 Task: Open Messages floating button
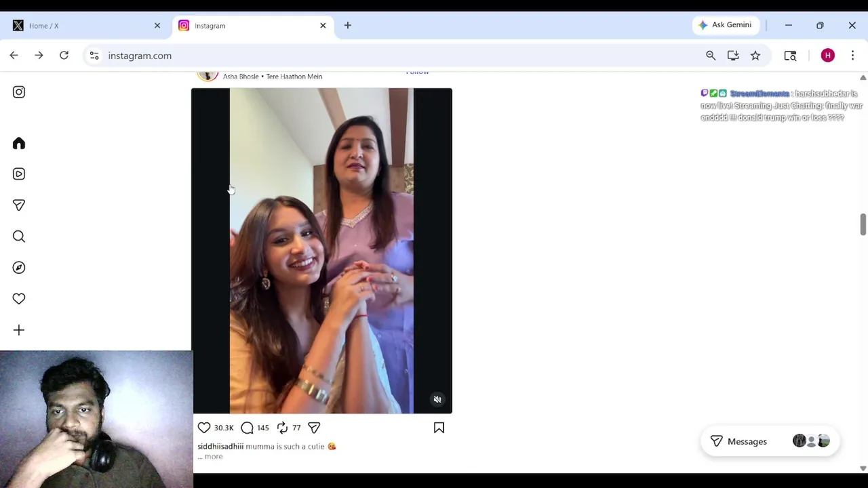770,441
